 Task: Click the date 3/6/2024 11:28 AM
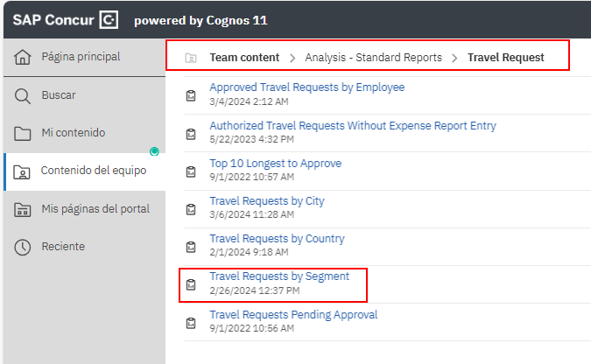click(x=251, y=214)
